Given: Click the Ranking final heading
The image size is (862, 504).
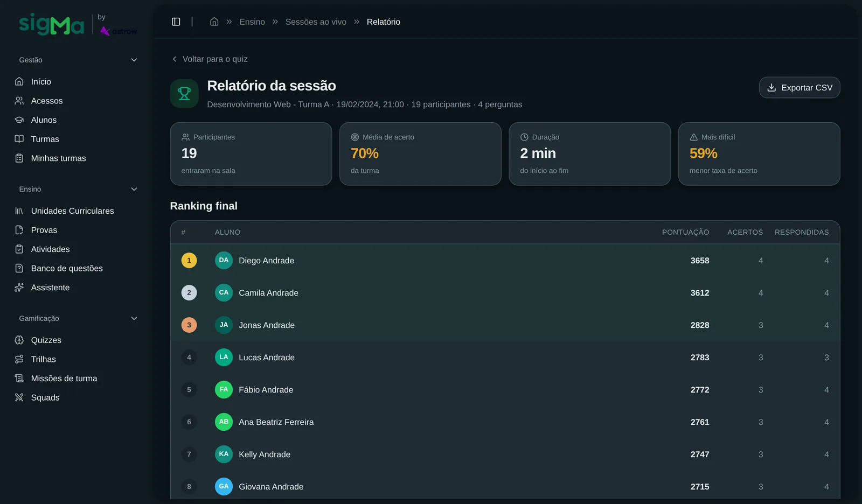Looking at the screenshot, I should [x=204, y=206].
